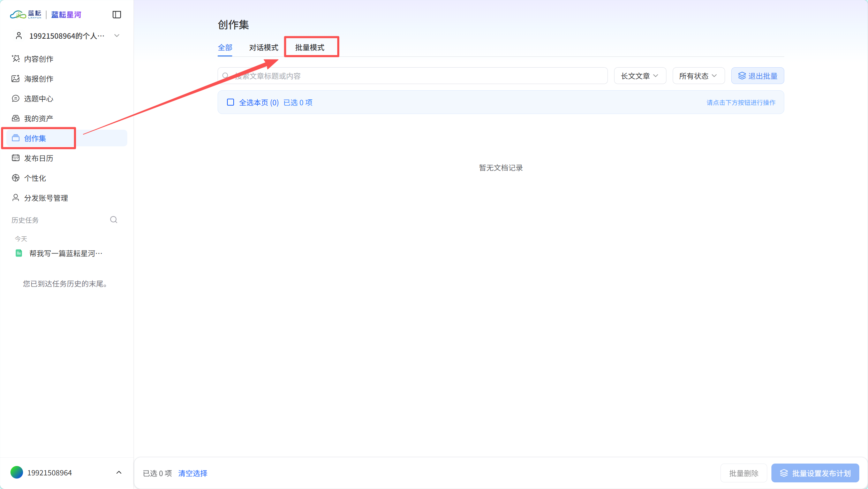Screen dimensions: 868x489
Task: Switch to the 全部 tab
Action: click(225, 47)
